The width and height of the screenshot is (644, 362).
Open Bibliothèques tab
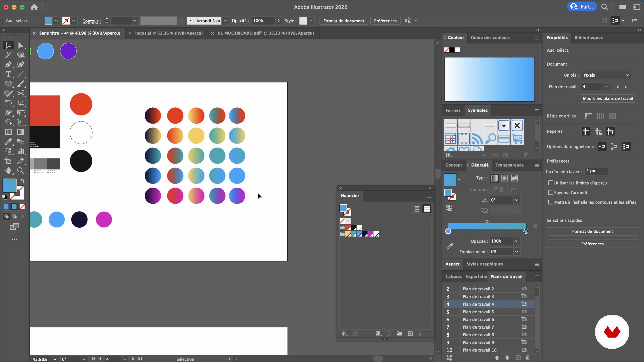coord(588,38)
